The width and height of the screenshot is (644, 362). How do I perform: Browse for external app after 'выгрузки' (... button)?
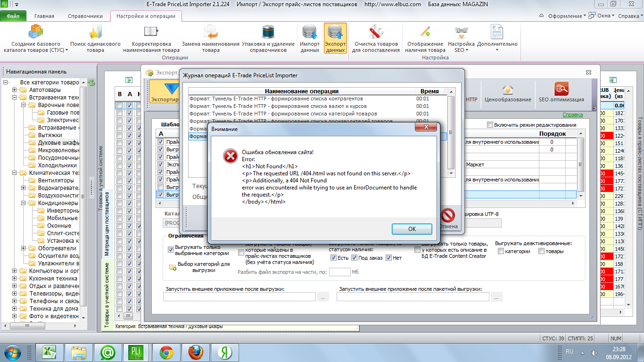tap(322, 297)
